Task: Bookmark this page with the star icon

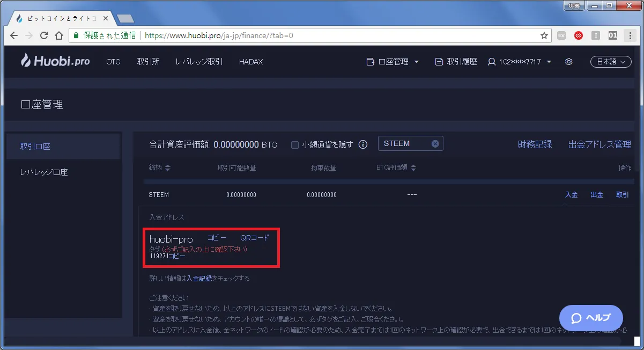Action: [x=544, y=35]
